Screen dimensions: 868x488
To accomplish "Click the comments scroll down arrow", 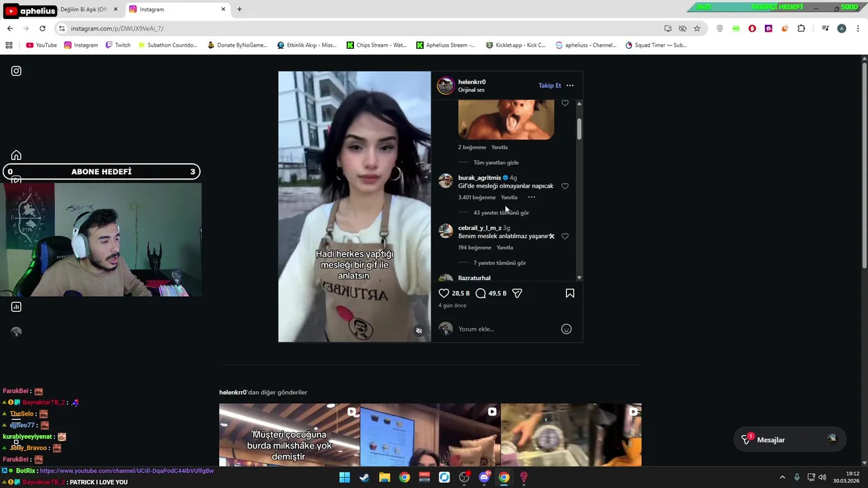I will pos(579,278).
